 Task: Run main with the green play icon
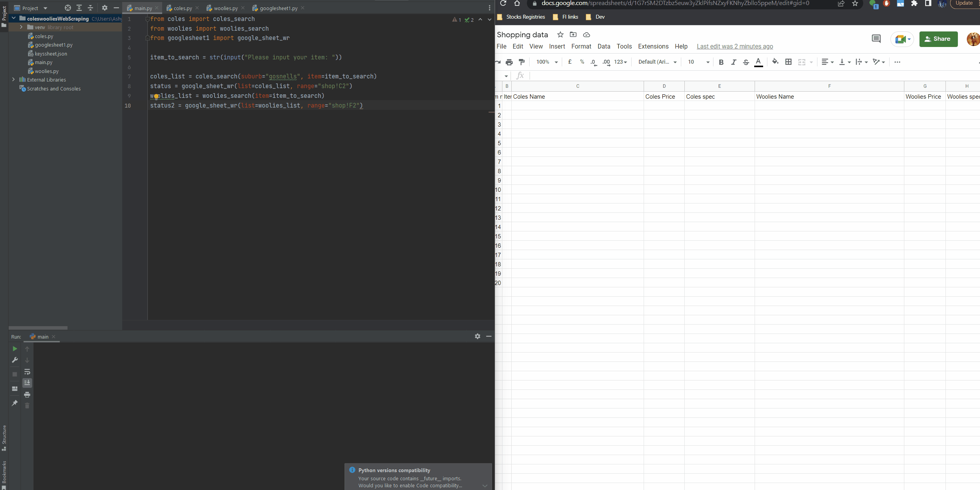coord(15,349)
